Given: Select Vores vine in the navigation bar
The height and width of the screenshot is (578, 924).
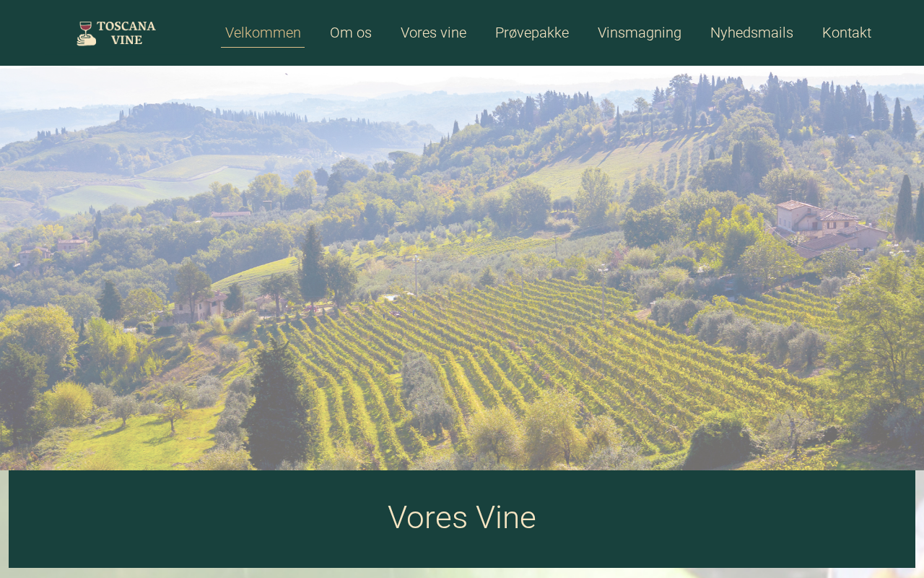Looking at the screenshot, I should point(433,33).
